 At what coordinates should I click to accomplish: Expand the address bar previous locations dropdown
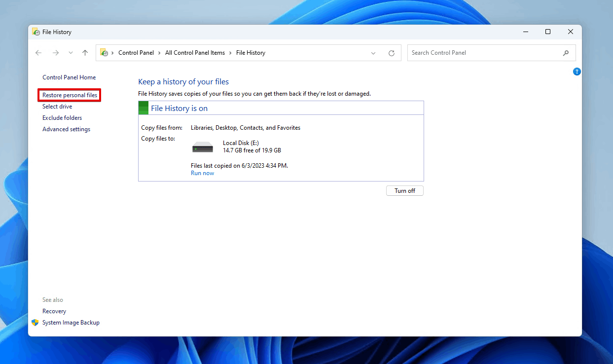pos(373,53)
